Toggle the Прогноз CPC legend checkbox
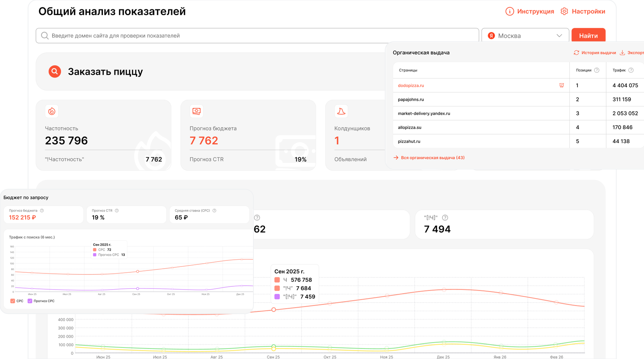Image resolution: width=644 pixels, height=359 pixels. point(30,301)
